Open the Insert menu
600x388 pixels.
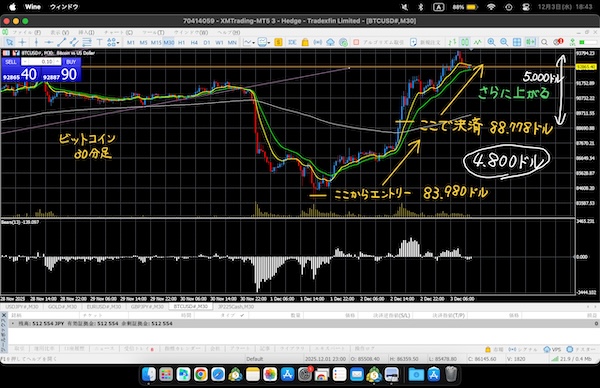(86, 33)
